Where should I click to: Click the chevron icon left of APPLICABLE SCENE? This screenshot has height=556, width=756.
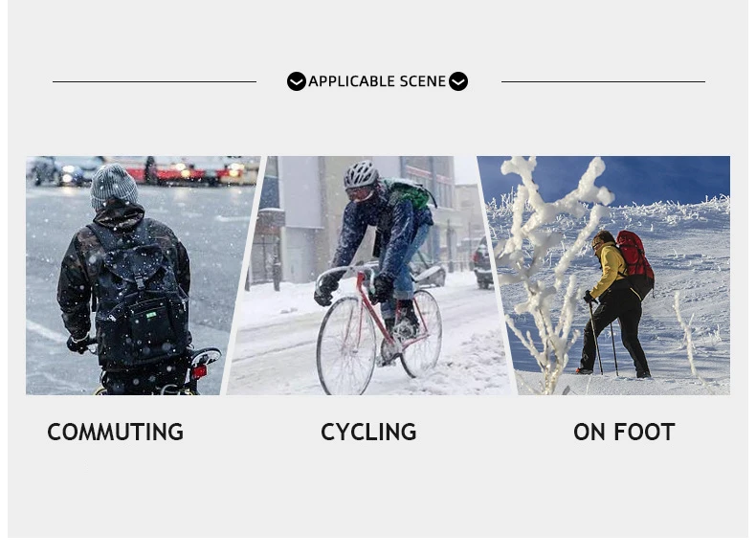[x=296, y=81]
